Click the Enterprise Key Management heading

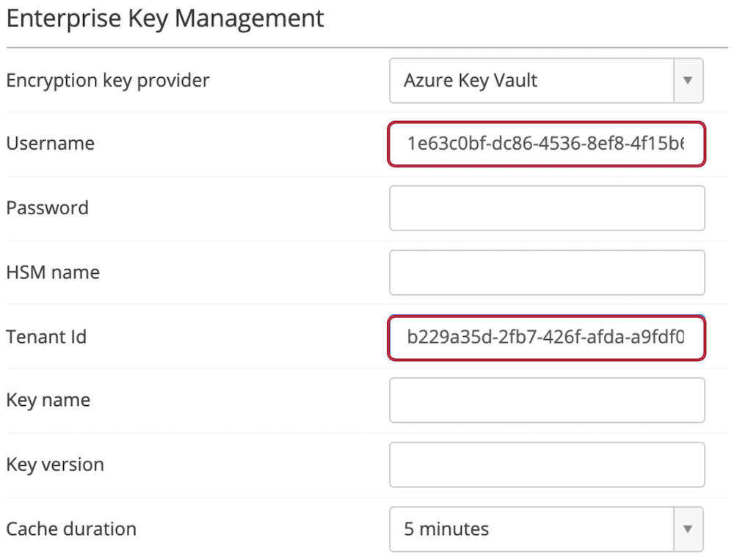(x=165, y=20)
